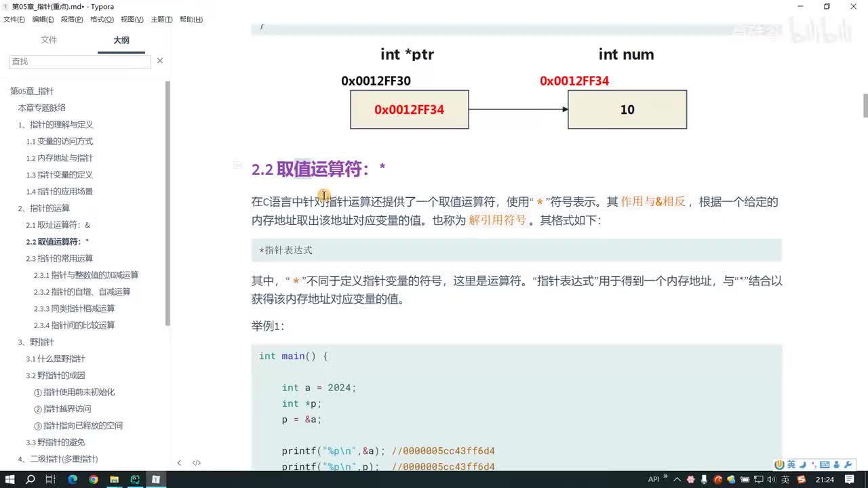
Task: Go to 2.1 取址运算符：& in outline
Action: point(58,225)
